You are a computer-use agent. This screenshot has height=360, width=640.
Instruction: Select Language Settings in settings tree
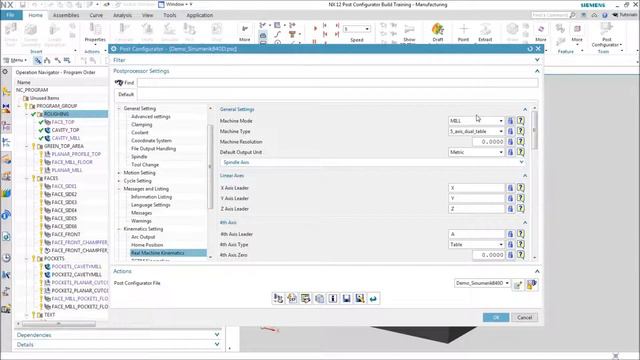click(151, 205)
